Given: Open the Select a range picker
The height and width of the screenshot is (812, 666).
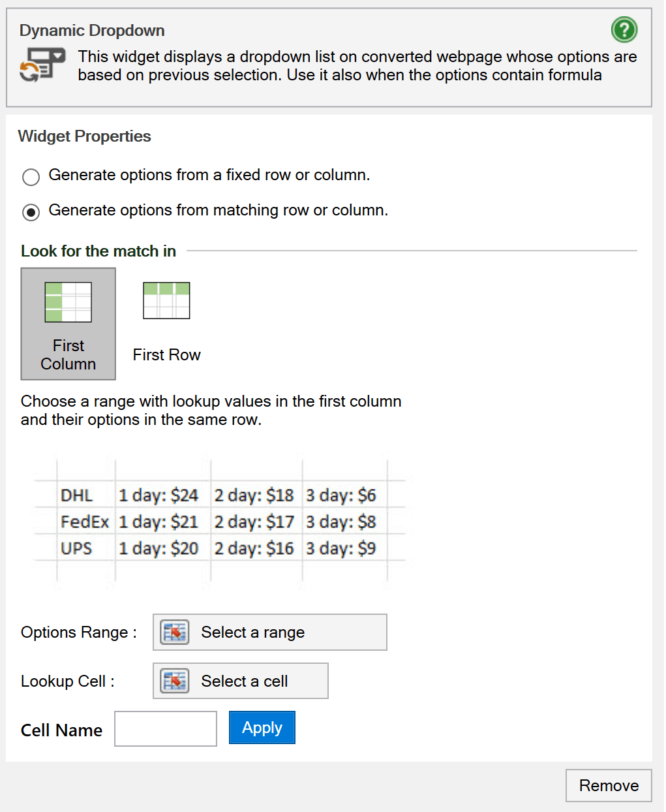Looking at the screenshot, I should (269, 632).
